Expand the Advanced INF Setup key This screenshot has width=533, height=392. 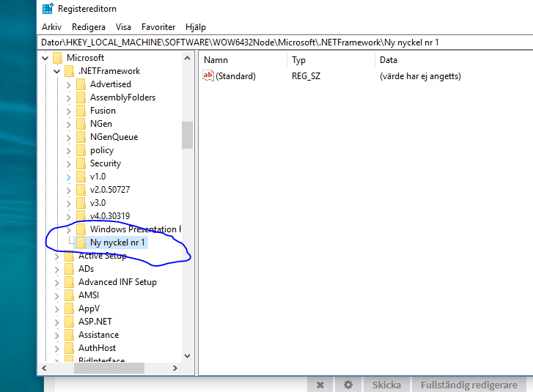pos(56,283)
